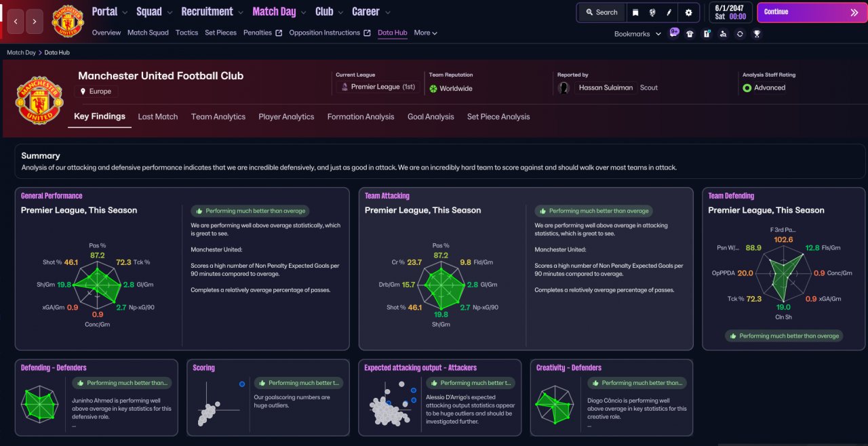Switch to the Team Analytics tab

(x=218, y=117)
